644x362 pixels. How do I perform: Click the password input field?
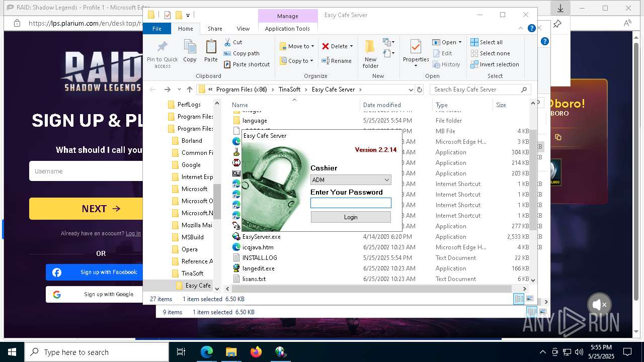(351, 203)
